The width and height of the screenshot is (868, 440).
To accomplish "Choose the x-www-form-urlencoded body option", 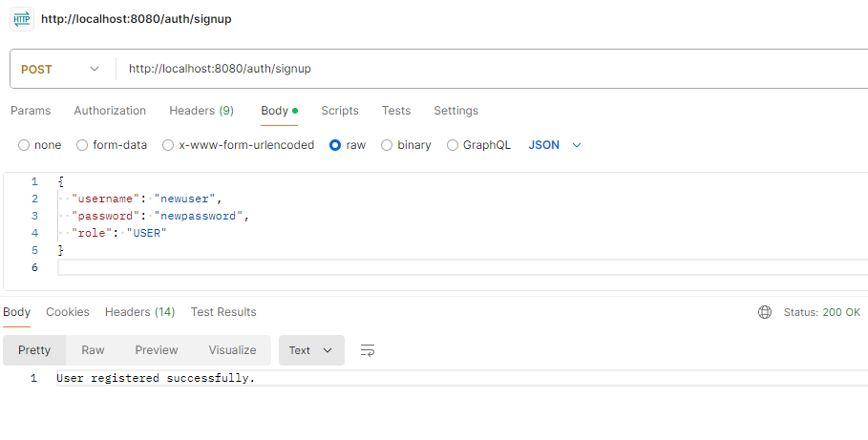I will pos(168,145).
